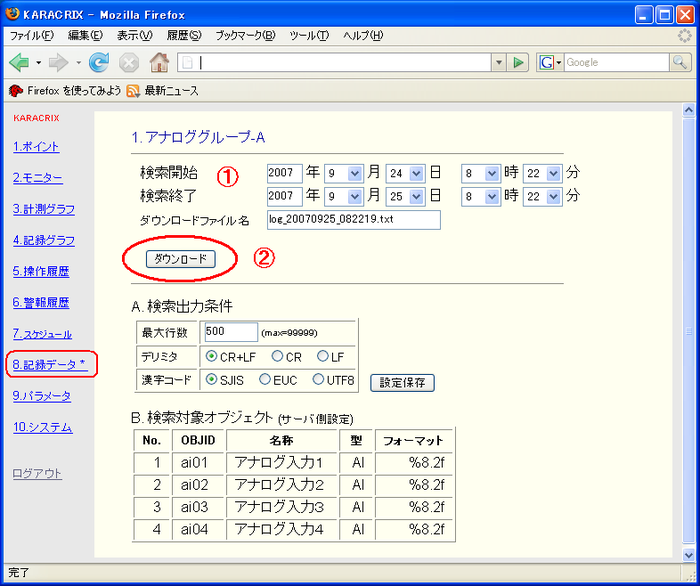Focus the 検索終了 year field
The image size is (700, 586).
(285, 196)
